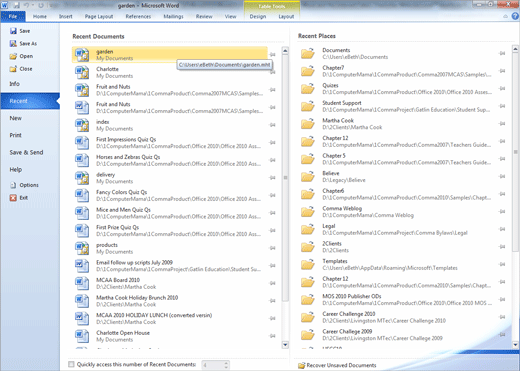Click up arrow of Recent Documents scrollbar
The width and height of the screenshot is (520, 371).
click(285, 51)
